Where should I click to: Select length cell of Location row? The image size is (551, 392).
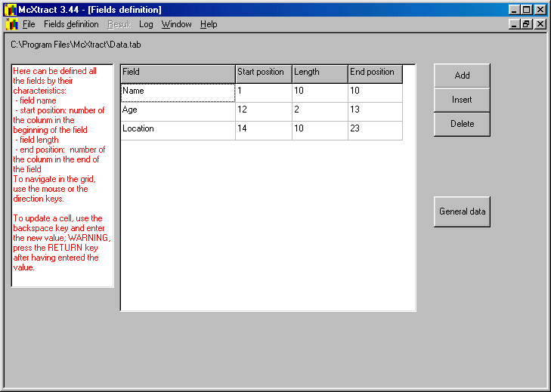pos(320,131)
